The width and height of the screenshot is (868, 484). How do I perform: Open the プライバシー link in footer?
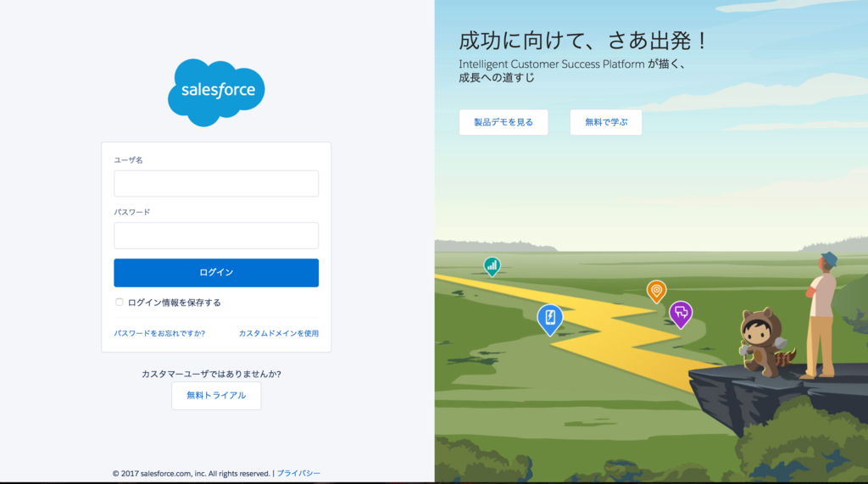click(298, 474)
